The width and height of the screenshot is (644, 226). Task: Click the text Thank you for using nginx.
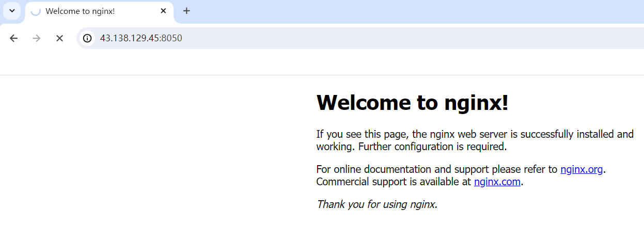377,204
